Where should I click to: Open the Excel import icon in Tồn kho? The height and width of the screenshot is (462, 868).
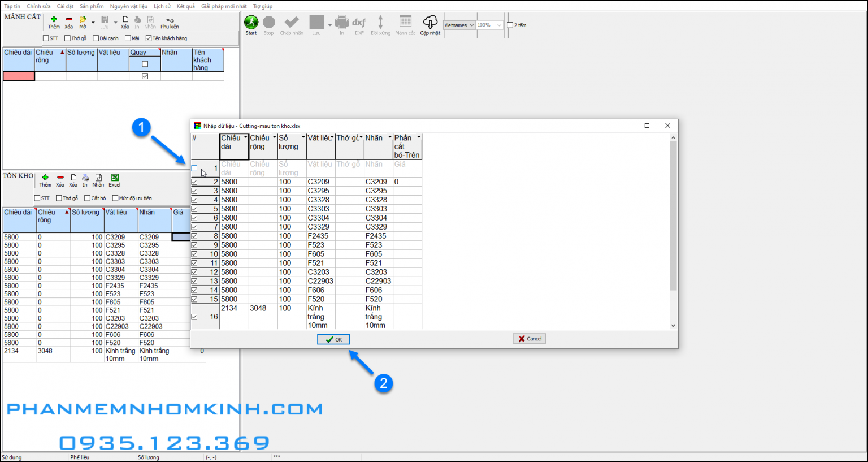115,178
